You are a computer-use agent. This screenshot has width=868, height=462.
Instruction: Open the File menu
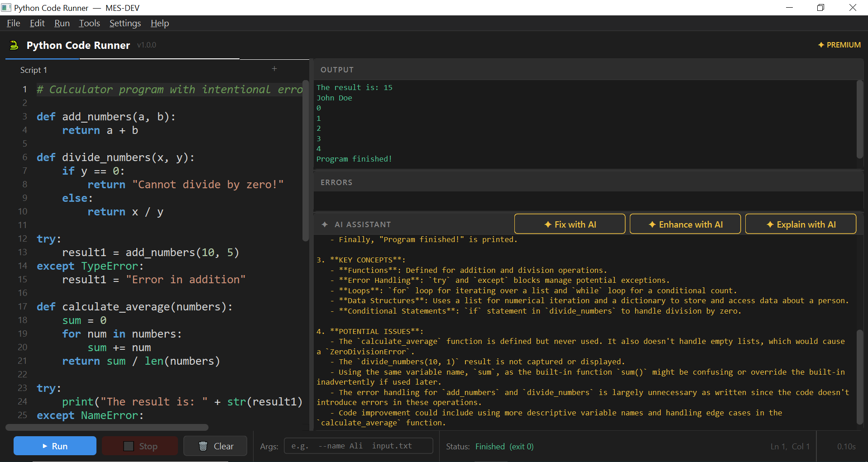click(14, 23)
